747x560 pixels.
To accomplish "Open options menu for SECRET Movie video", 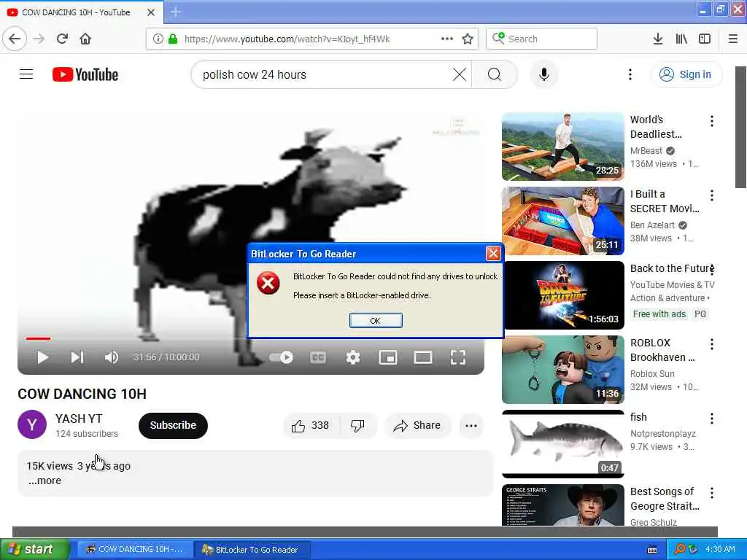I will (712, 195).
